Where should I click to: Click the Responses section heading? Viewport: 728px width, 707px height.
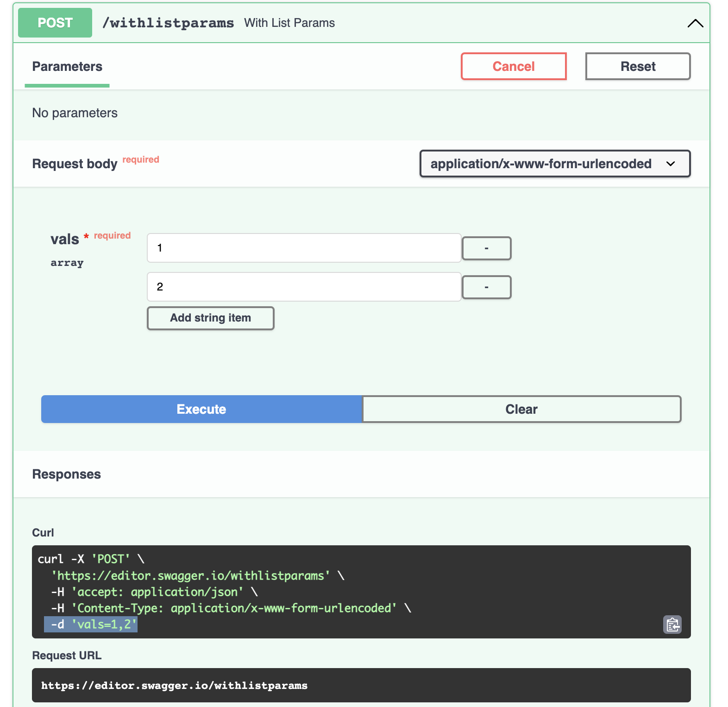67,474
